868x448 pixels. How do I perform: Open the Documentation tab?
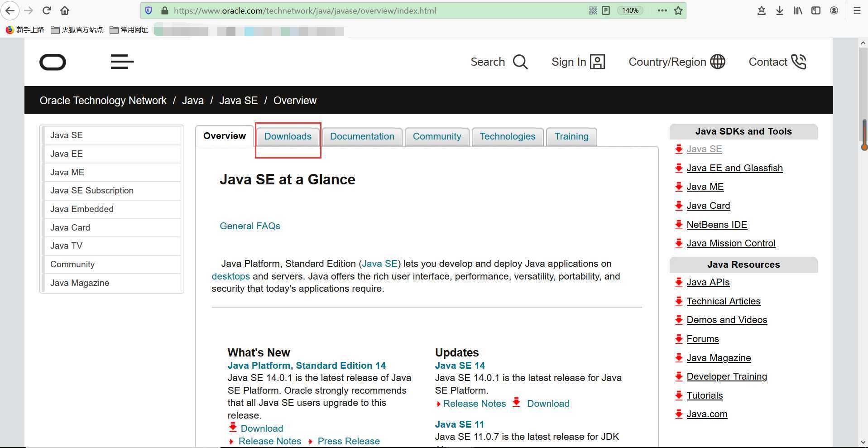point(362,136)
